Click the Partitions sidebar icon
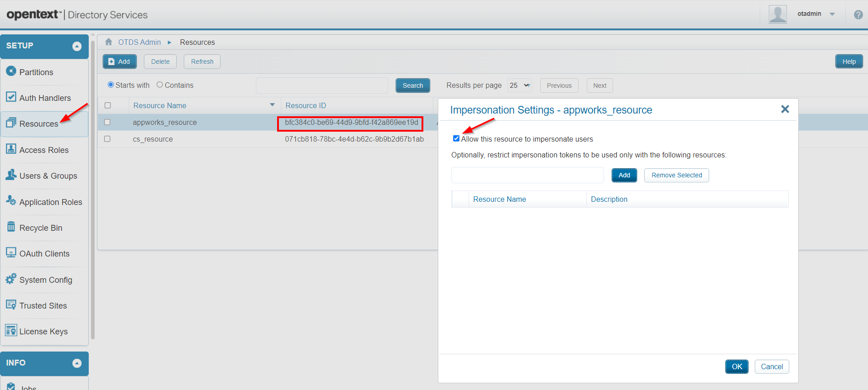 [11, 71]
